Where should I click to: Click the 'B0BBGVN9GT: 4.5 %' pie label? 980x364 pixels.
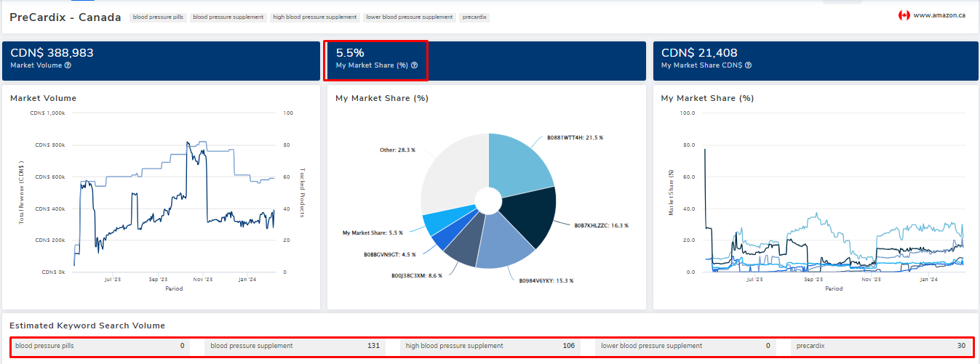(x=390, y=255)
